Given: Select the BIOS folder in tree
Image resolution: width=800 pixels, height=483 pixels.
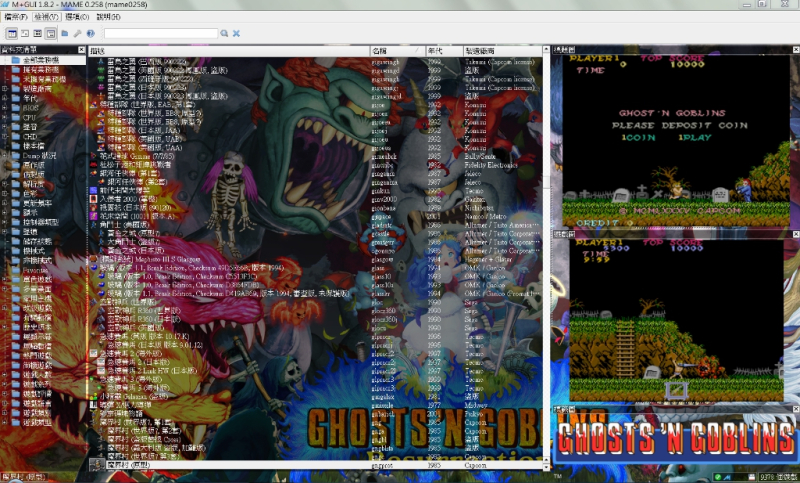Looking at the screenshot, I should click(x=30, y=108).
